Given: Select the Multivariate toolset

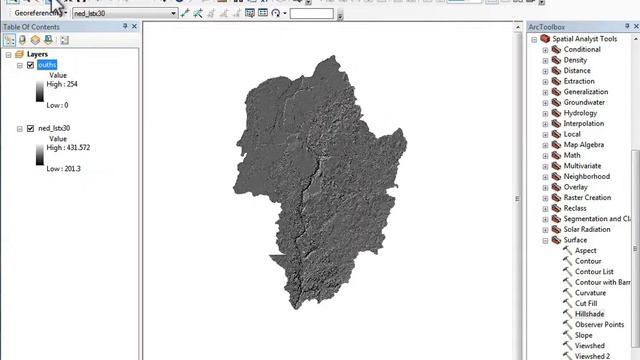Looking at the screenshot, I should [582, 166].
